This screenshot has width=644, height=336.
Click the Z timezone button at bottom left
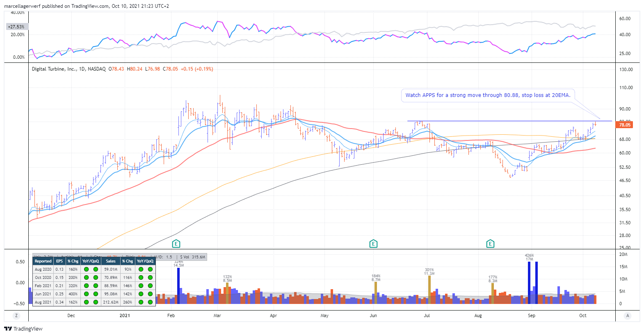coord(16,315)
